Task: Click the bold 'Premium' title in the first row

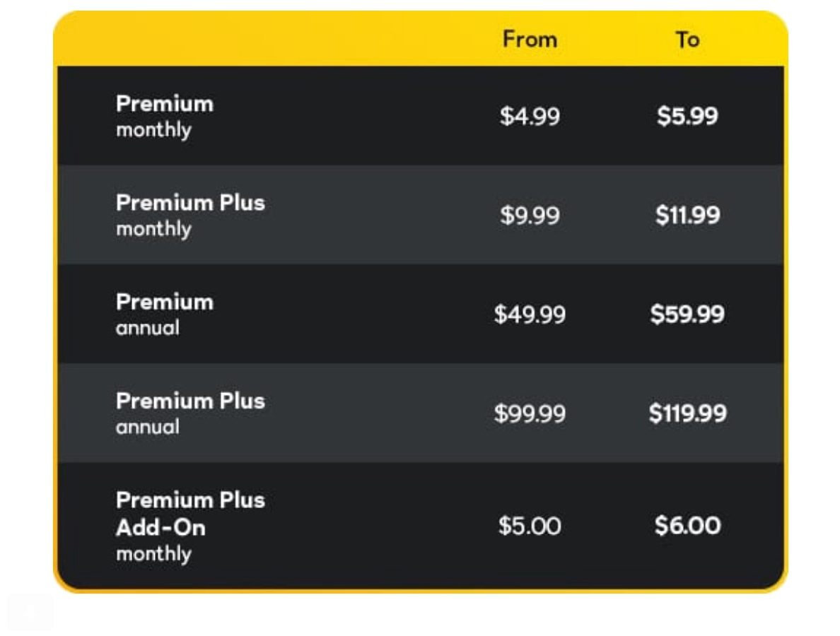Action: pyautogui.click(x=164, y=104)
